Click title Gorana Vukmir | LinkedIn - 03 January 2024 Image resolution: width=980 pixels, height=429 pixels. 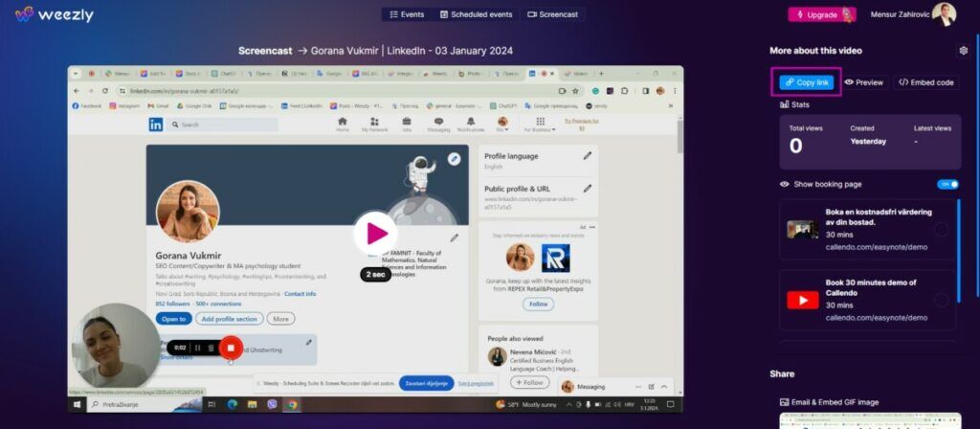tap(412, 51)
